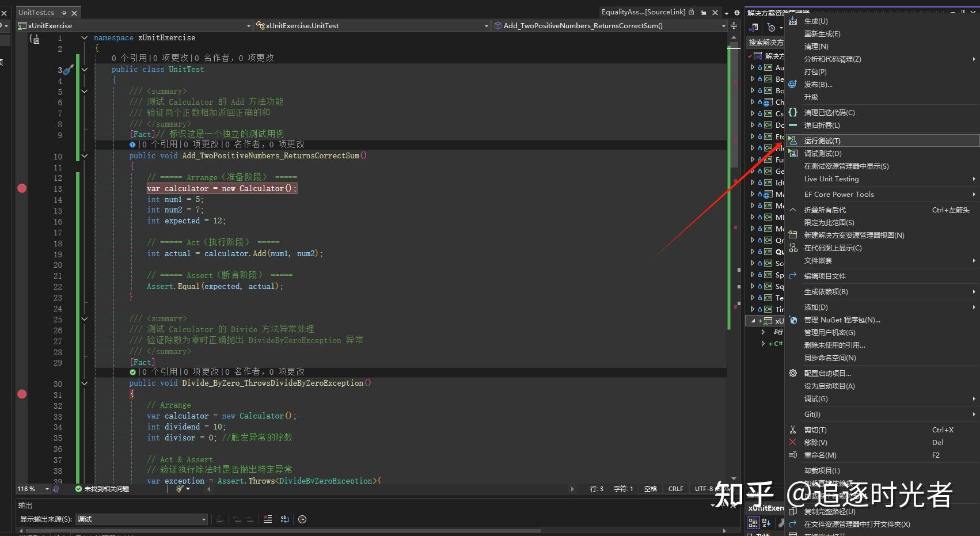Pin the EqualityAss SourceLink preview tab
Image resolution: width=980 pixels, height=536 pixels.
coord(704,13)
